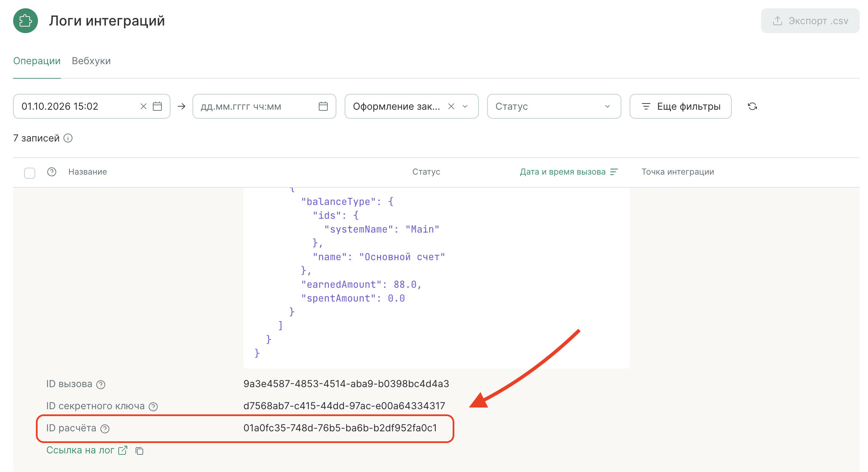Click the "systemName": "Main" JSON line
868x472 pixels.
click(382, 229)
